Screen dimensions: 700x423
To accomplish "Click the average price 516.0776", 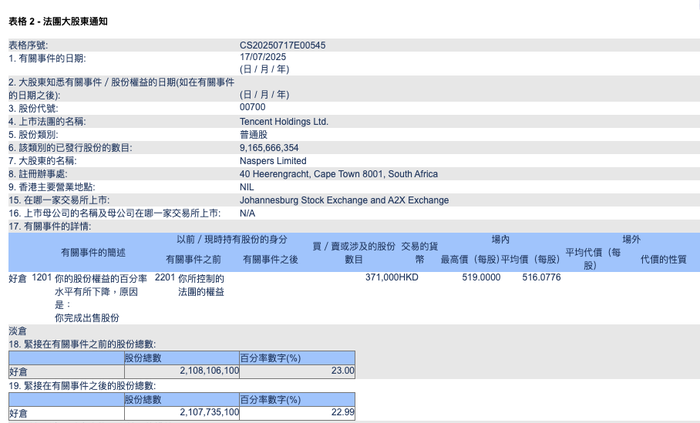I will (x=541, y=278).
